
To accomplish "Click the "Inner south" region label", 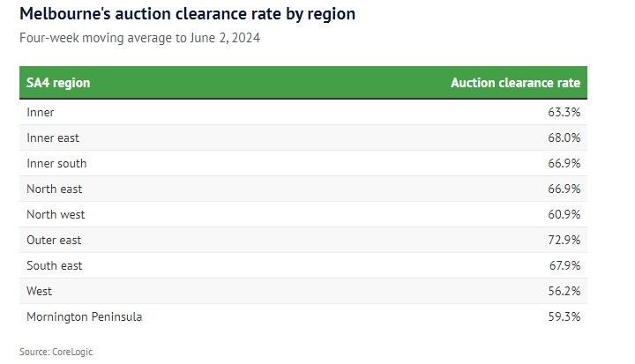I will (x=56, y=164).
